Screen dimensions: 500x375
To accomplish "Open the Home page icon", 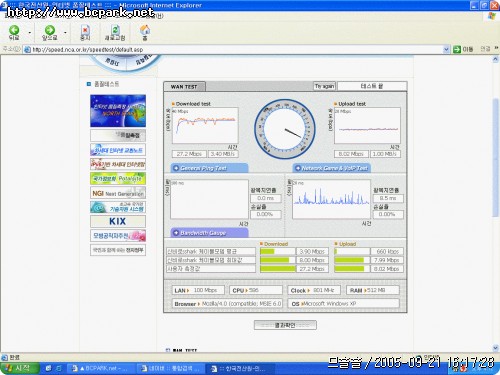I will pos(145,33).
